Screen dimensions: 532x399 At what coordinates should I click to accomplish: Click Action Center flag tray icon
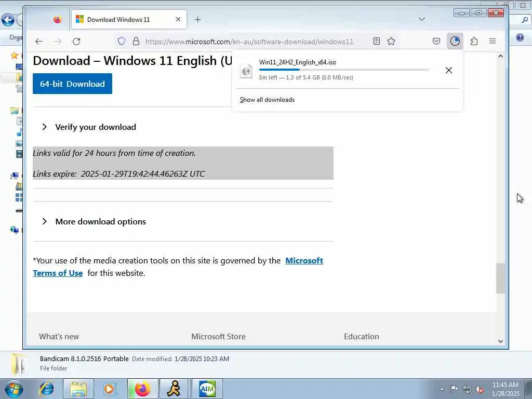454,389
